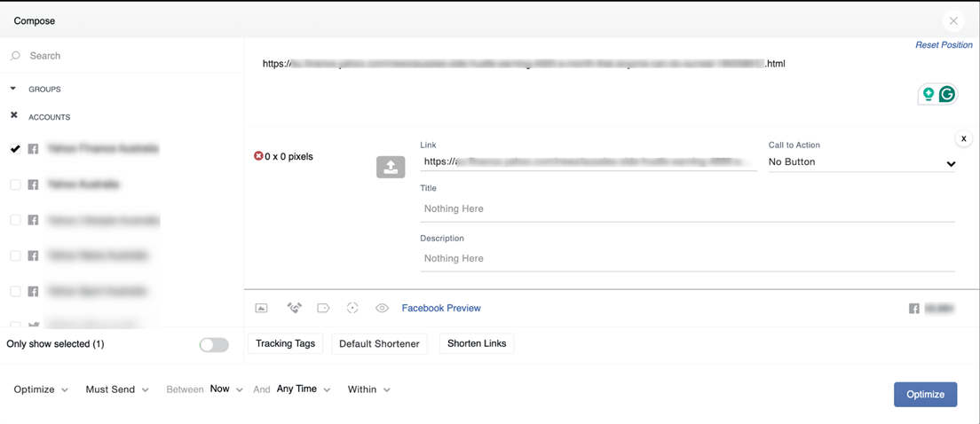
Task: Click the Default Shortener button
Action: pos(379,343)
